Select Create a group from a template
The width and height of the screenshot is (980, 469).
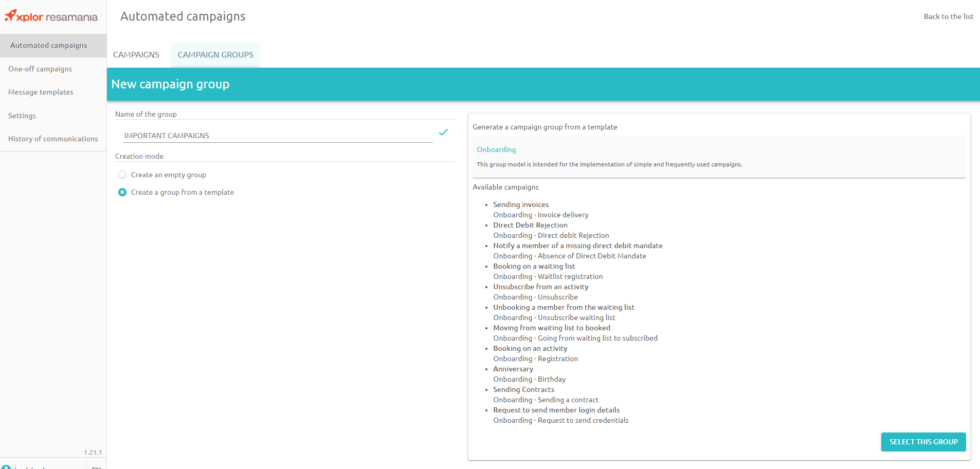[122, 192]
